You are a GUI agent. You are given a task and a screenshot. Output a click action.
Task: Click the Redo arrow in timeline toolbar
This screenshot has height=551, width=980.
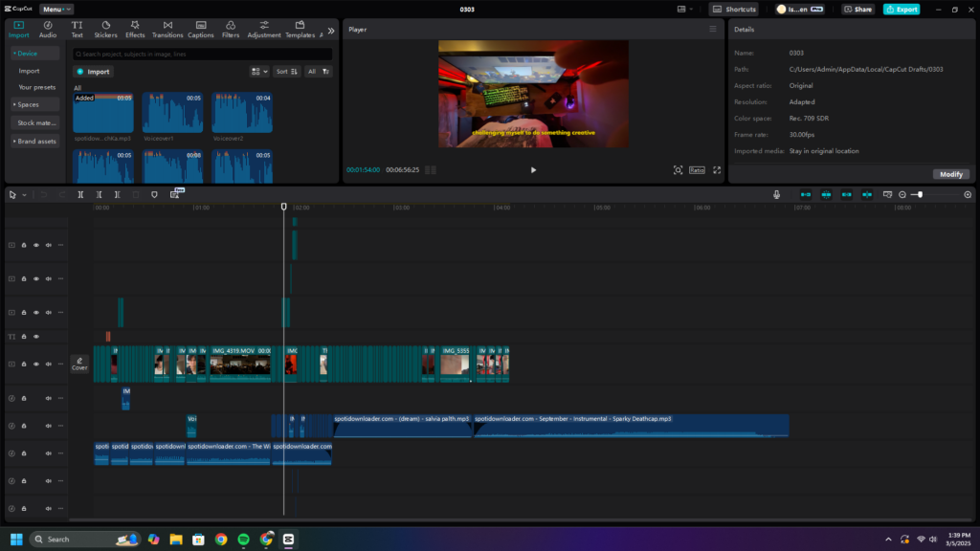pyautogui.click(x=62, y=195)
